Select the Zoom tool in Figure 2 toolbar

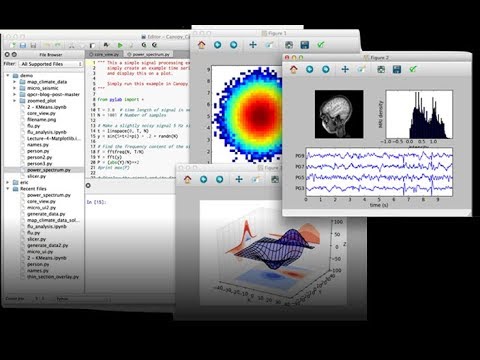[361, 69]
